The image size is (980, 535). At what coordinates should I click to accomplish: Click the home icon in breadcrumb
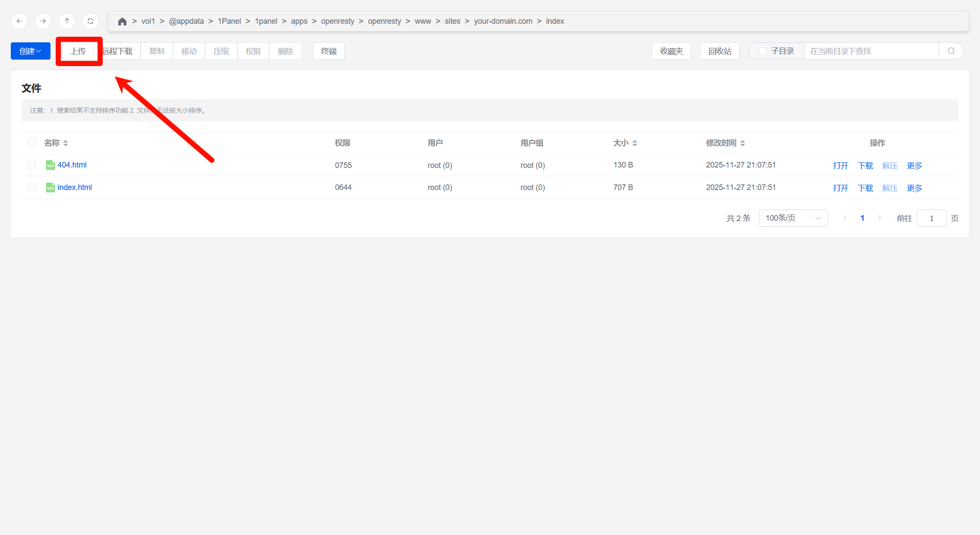click(x=122, y=22)
